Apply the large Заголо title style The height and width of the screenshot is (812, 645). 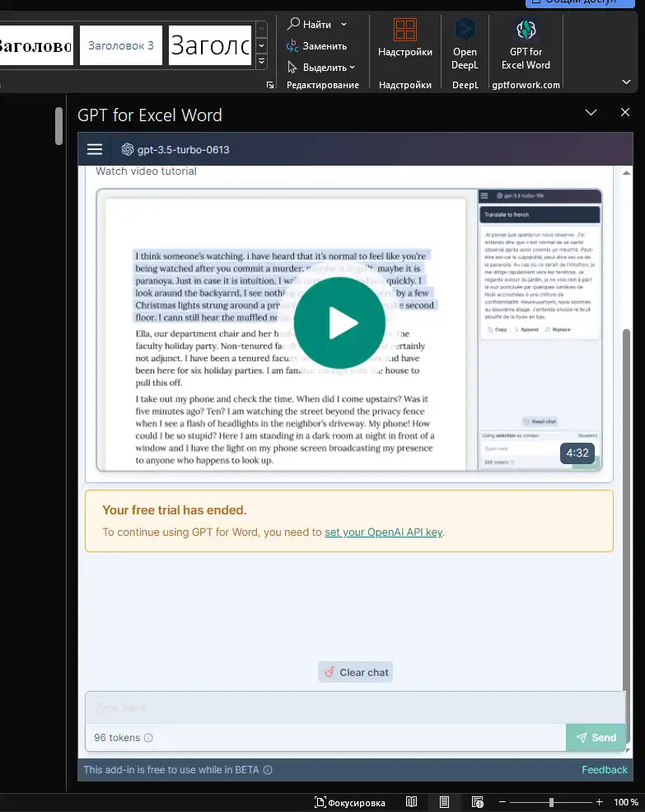(210, 45)
